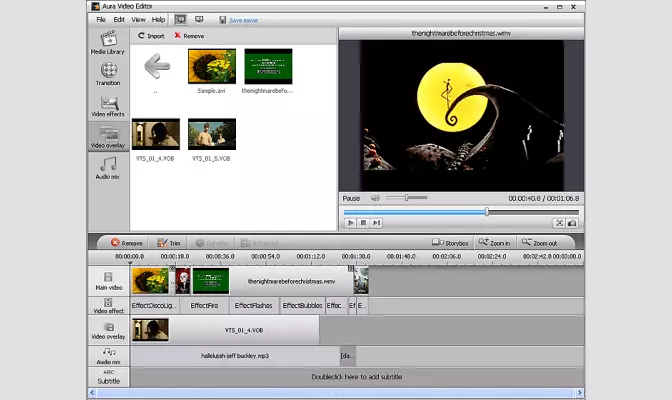Click the subtitle track area to add subtitle
This screenshot has height=400, width=672.
point(357,377)
